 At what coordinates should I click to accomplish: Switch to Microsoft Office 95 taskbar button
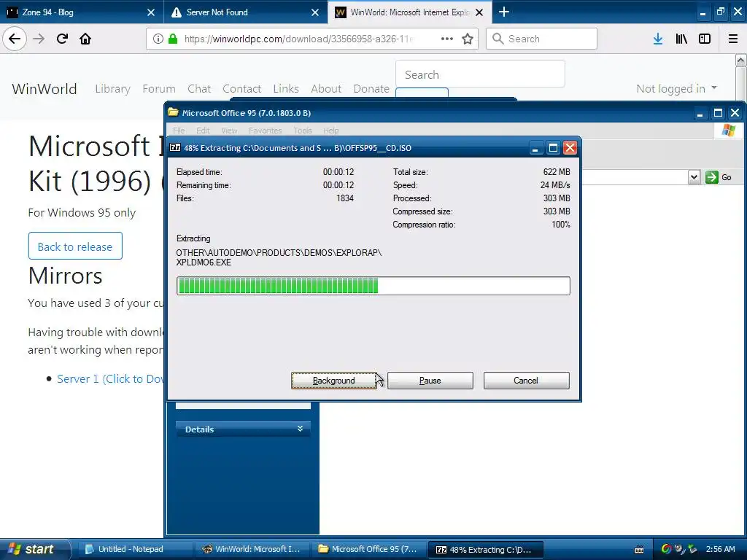pyautogui.click(x=368, y=549)
